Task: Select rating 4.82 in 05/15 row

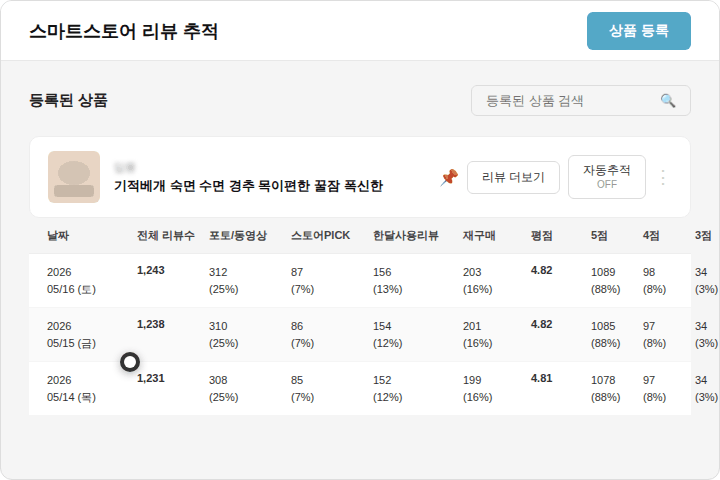Action: pyautogui.click(x=541, y=324)
